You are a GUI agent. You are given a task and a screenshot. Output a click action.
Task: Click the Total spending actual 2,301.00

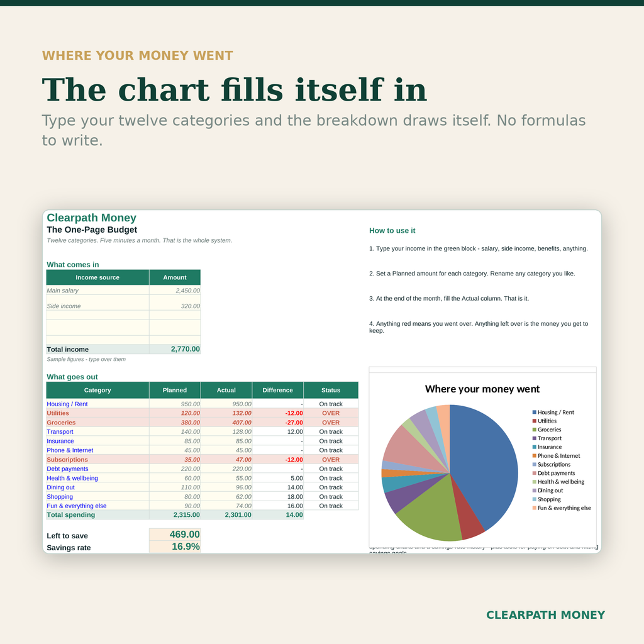(226, 515)
